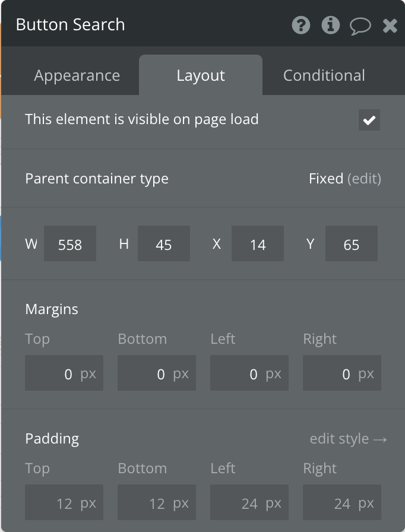Edit the Margins Bottom field

157,373
